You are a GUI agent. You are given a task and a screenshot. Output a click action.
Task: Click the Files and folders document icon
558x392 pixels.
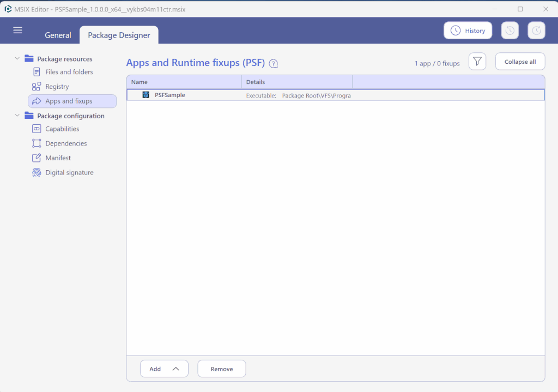[x=37, y=72]
